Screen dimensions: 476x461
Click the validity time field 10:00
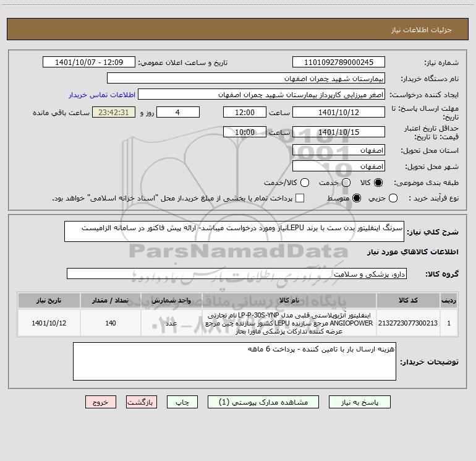tap(245, 132)
